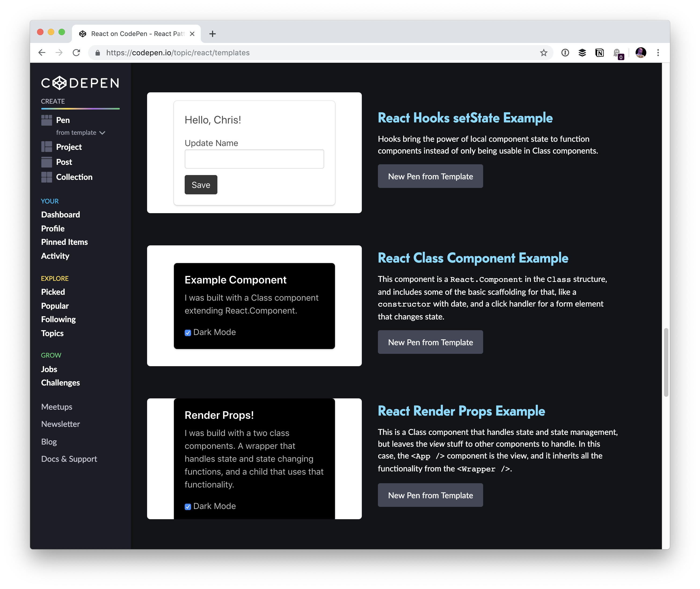Open the Chrome three-dot menu

point(658,52)
